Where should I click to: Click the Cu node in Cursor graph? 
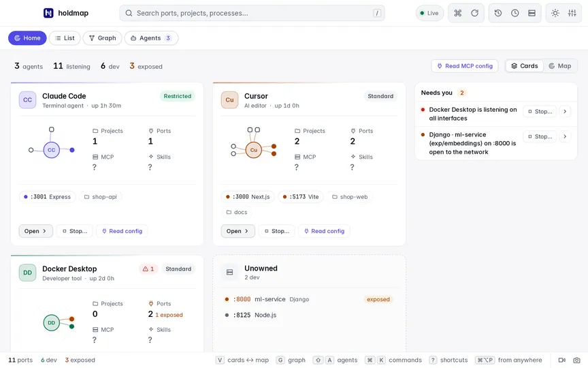coord(254,150)
